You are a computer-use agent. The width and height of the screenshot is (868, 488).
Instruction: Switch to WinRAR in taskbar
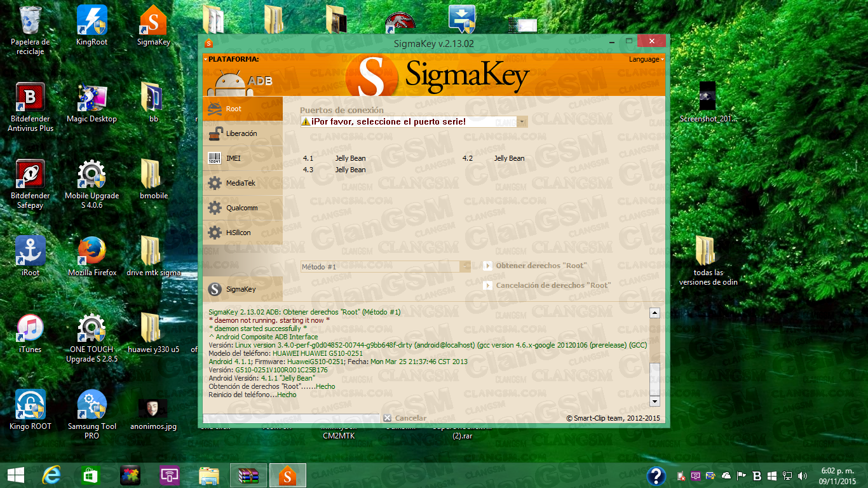click(x=248, y=475)
